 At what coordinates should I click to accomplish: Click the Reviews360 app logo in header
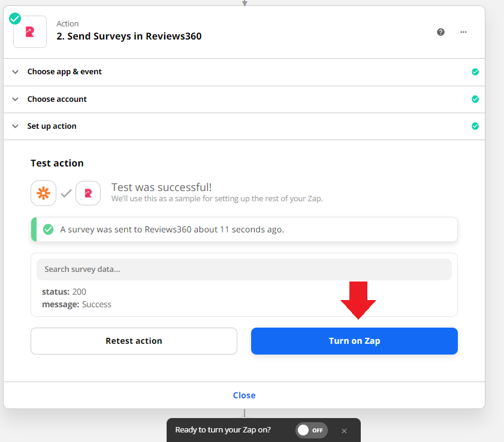(x=30, y=32)
